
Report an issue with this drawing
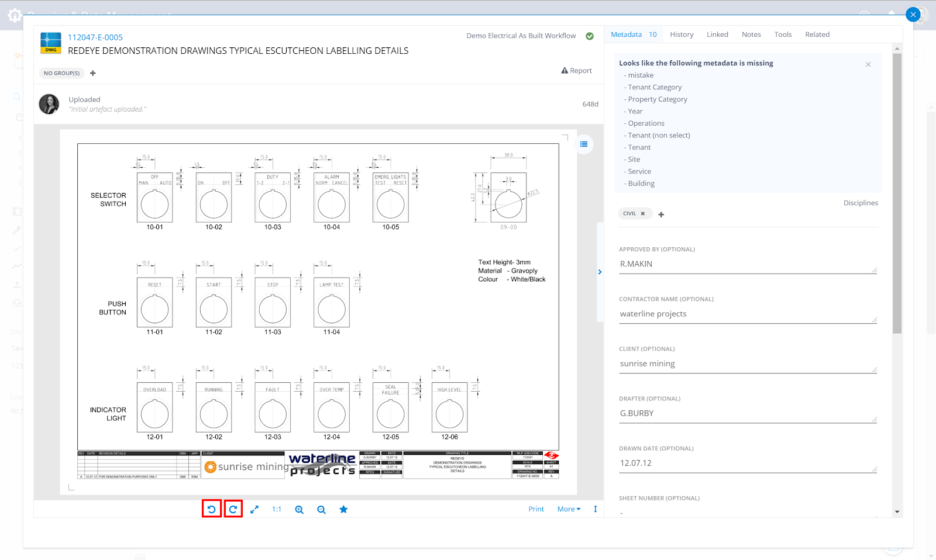[576, 71]
